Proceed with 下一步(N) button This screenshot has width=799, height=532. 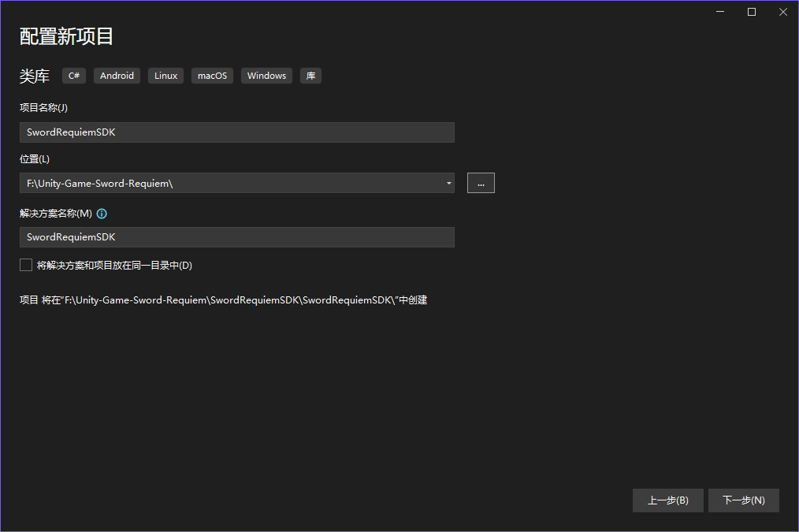(743, 500)
